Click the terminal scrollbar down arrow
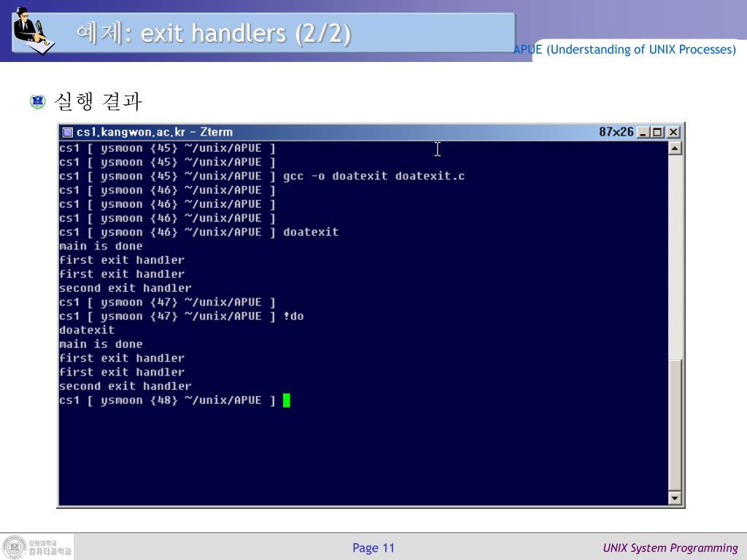 [x=675, y=498]
